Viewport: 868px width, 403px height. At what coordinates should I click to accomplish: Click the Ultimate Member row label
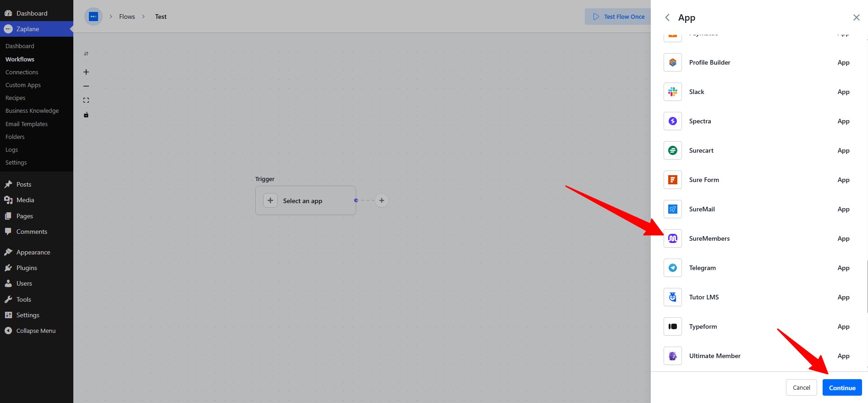[x=715, y=356]
